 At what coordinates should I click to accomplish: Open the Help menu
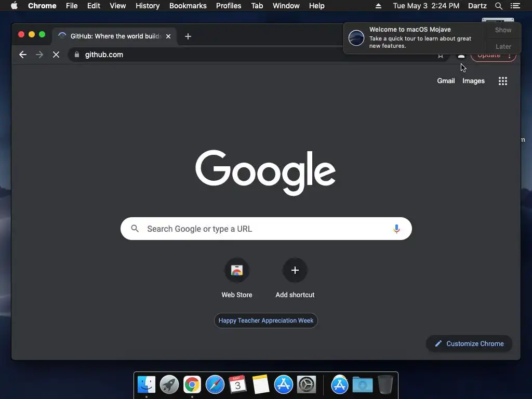[316, 6]
